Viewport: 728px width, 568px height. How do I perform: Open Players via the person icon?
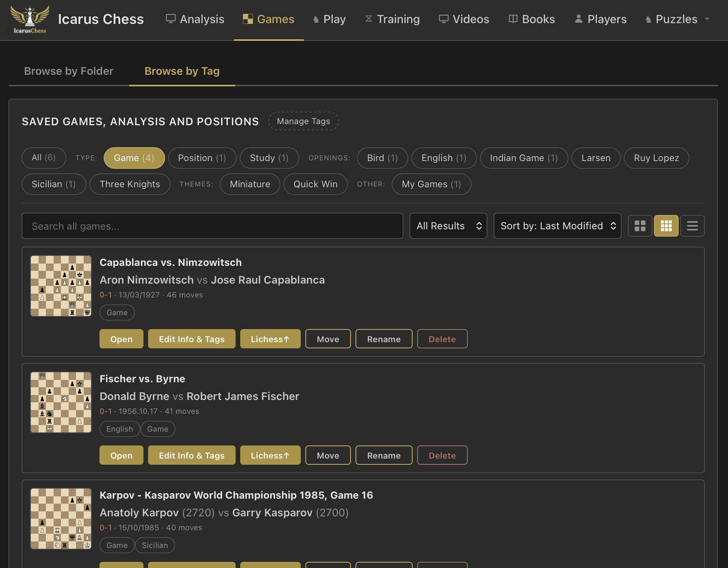(578, 18)
